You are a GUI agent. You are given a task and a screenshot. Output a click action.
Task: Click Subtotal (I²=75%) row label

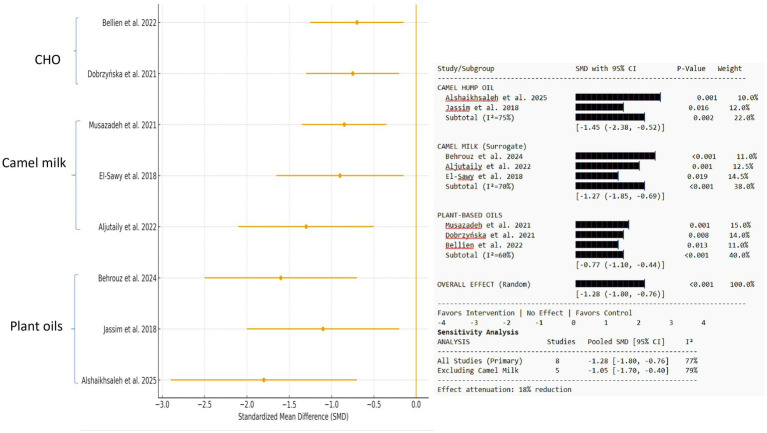click(480, 117)
